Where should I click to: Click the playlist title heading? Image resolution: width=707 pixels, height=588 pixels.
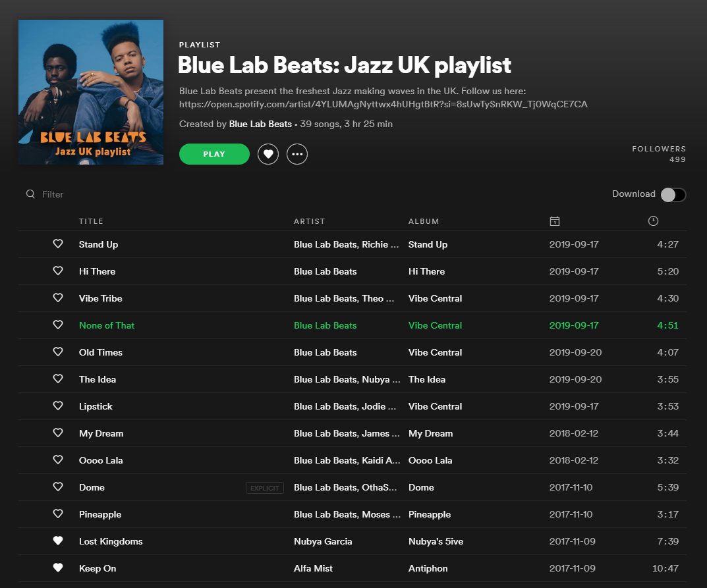[345, 65]
